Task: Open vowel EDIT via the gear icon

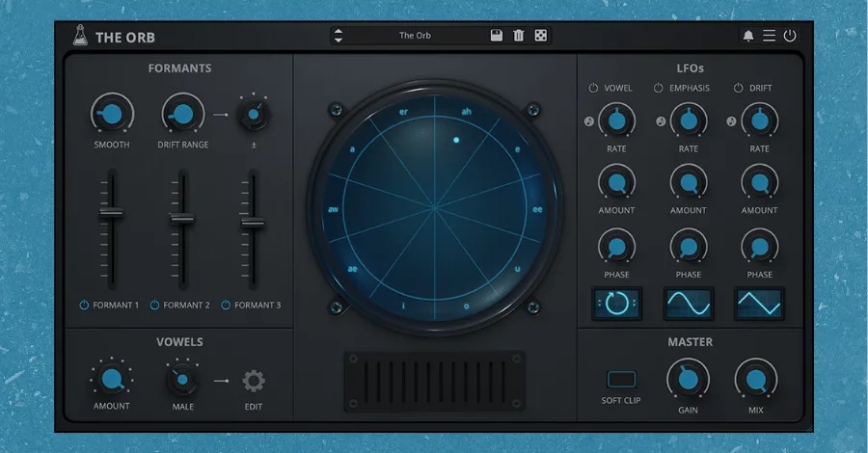Action: 254,381
